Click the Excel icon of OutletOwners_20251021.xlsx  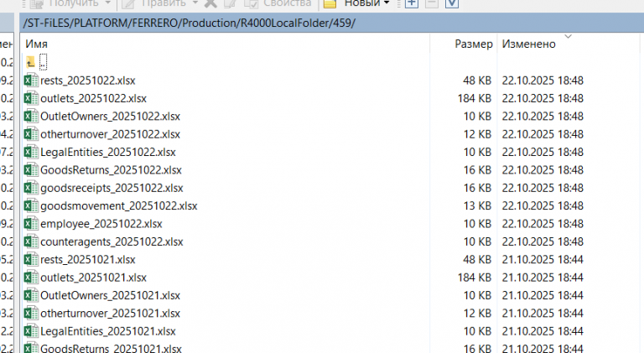pyautogui.click(x=31, y=295)
